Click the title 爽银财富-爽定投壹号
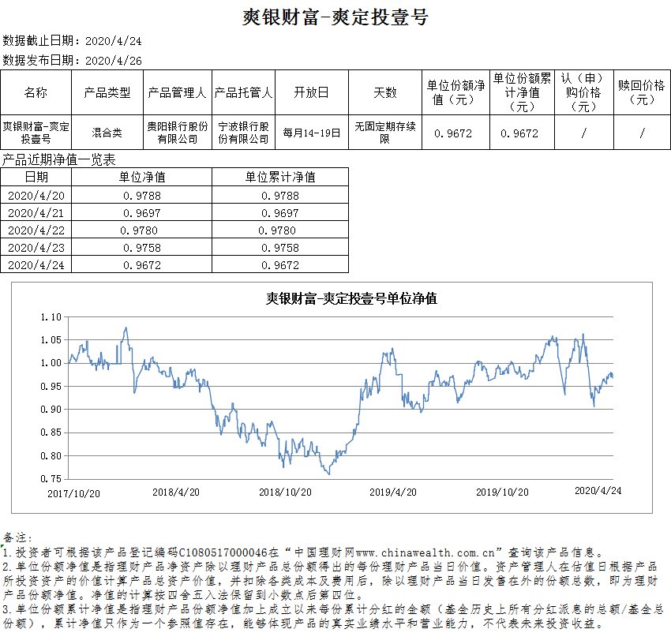Viewport: 671px width, 644px height. tap(335, 17)
